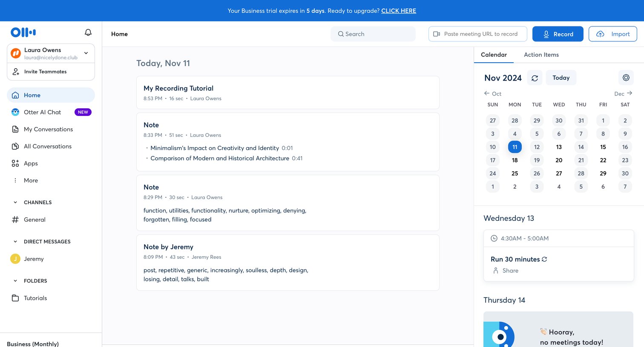Go to previous month Oct arrow

(487, 93)
